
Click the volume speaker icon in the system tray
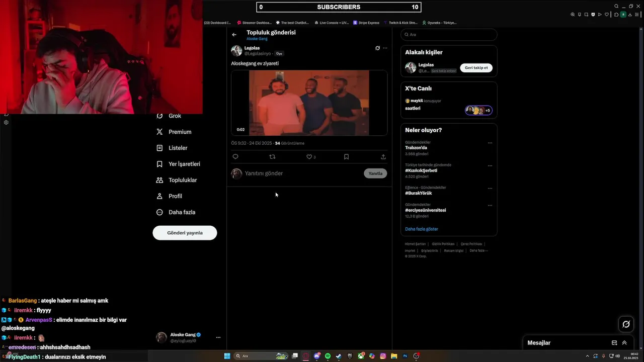[617, 356]
